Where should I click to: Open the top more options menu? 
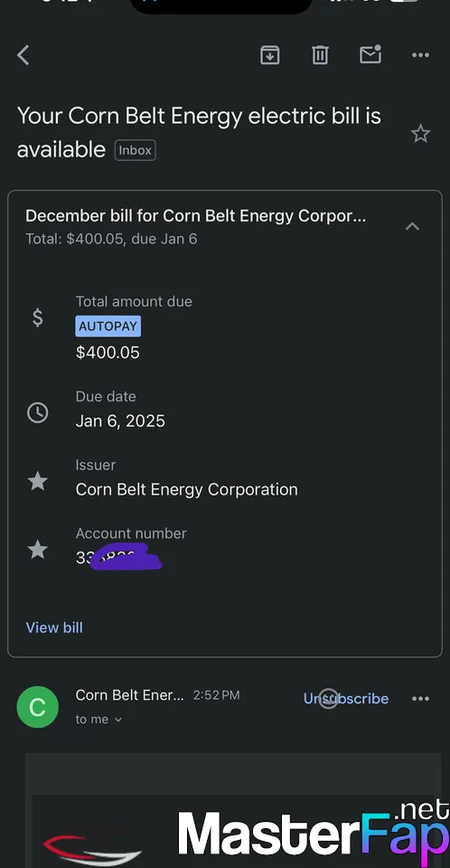point(420,55)
